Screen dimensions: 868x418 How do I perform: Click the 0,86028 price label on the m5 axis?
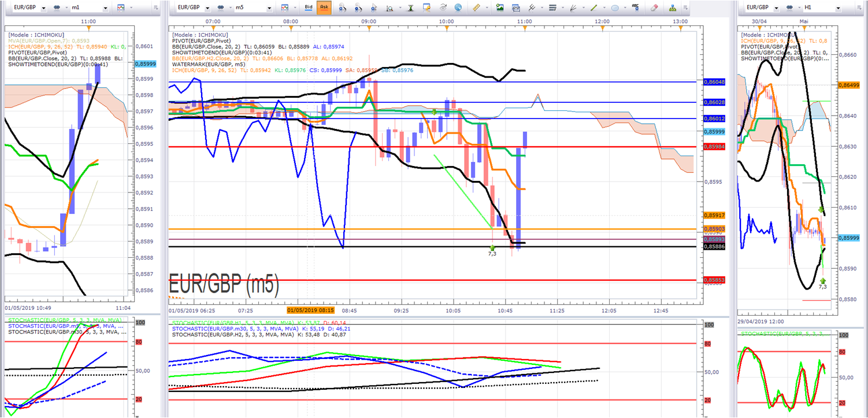[x=714, y=102]
